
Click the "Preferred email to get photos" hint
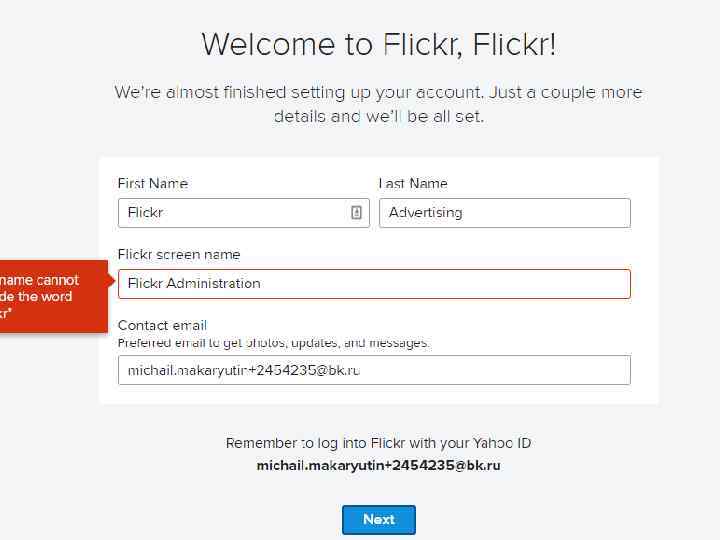[273, 343]
